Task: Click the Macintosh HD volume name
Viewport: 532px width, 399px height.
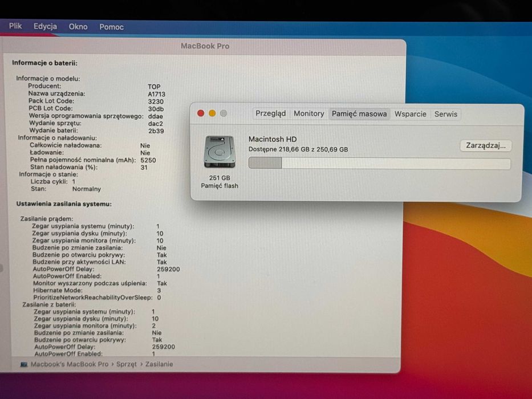Action: [273, 139]
